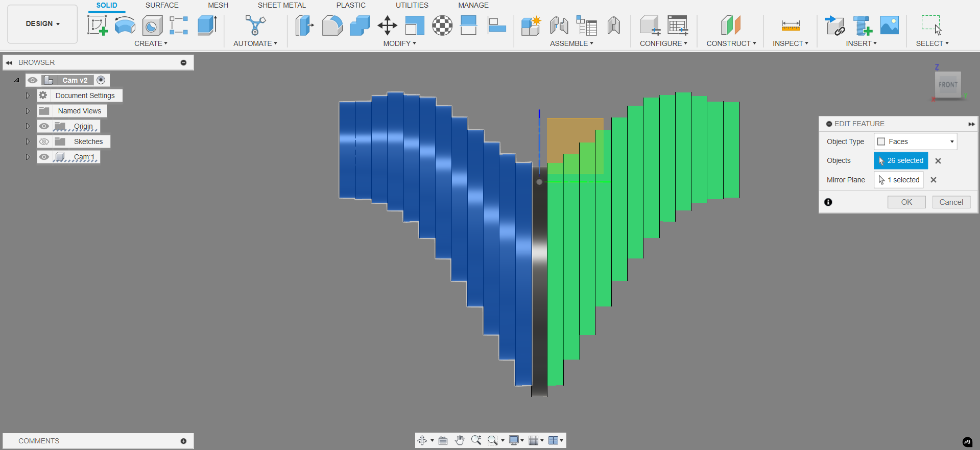This screenshot has width=980, height=450.
Task: Toggle Origin folder eye icon
Action: point(44,126)
